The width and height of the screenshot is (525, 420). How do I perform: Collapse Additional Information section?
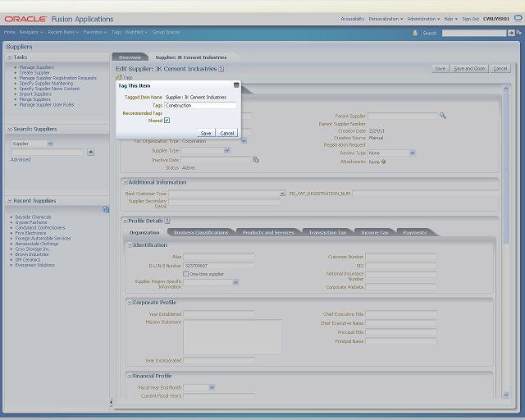click(x=126, y=183)
